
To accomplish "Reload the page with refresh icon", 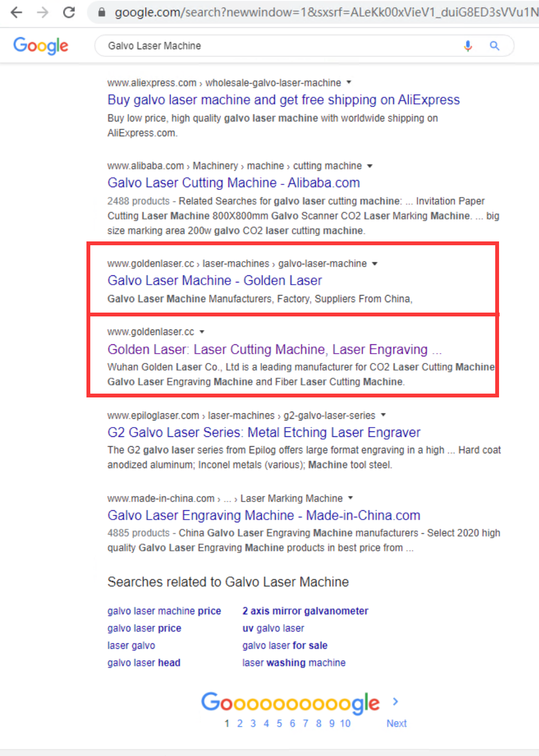I will point(69,12).
